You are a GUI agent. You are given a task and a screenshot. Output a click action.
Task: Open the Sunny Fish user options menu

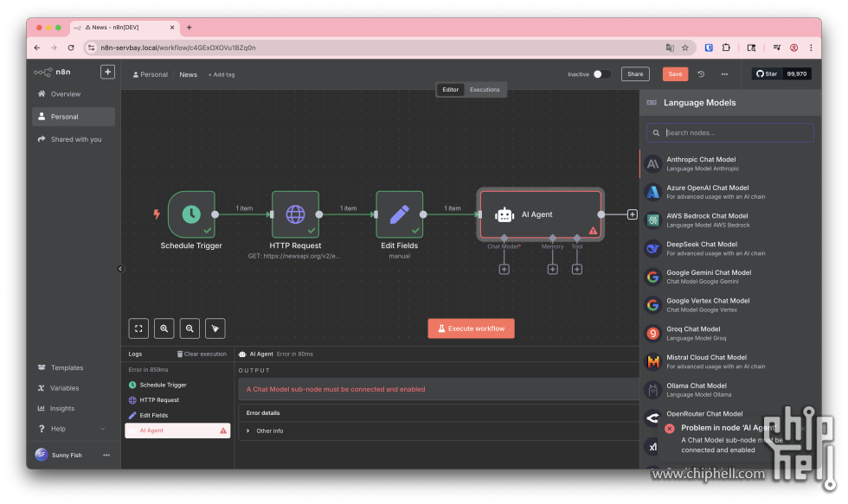coord(106,455)
